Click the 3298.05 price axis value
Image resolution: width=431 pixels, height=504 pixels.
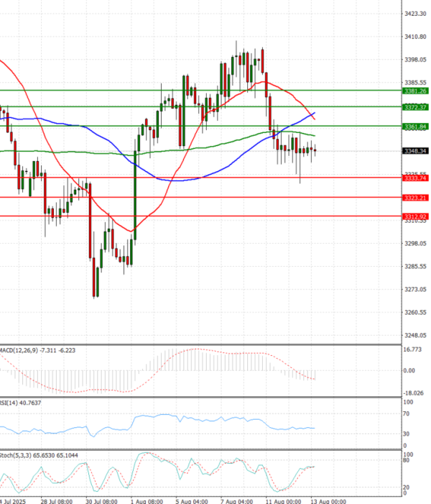(415, 243)
